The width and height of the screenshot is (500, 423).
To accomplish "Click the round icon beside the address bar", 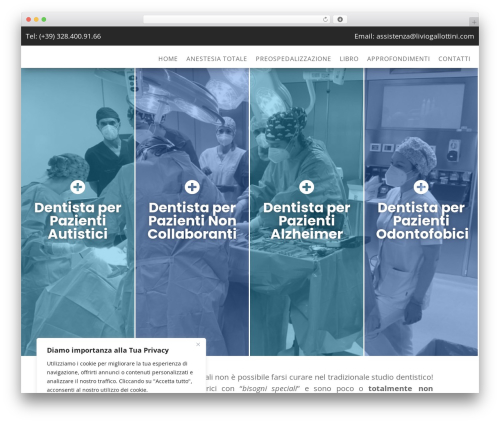I will click(x=340, y=19).
